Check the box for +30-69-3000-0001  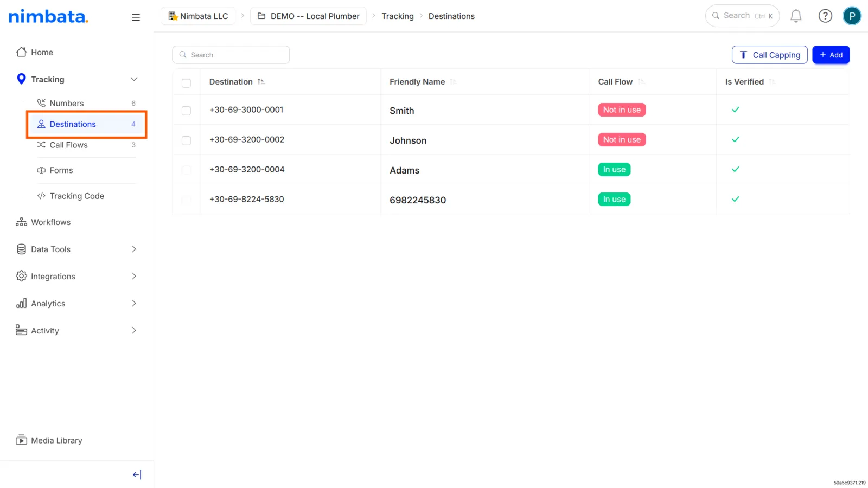(x=186, y=111)
